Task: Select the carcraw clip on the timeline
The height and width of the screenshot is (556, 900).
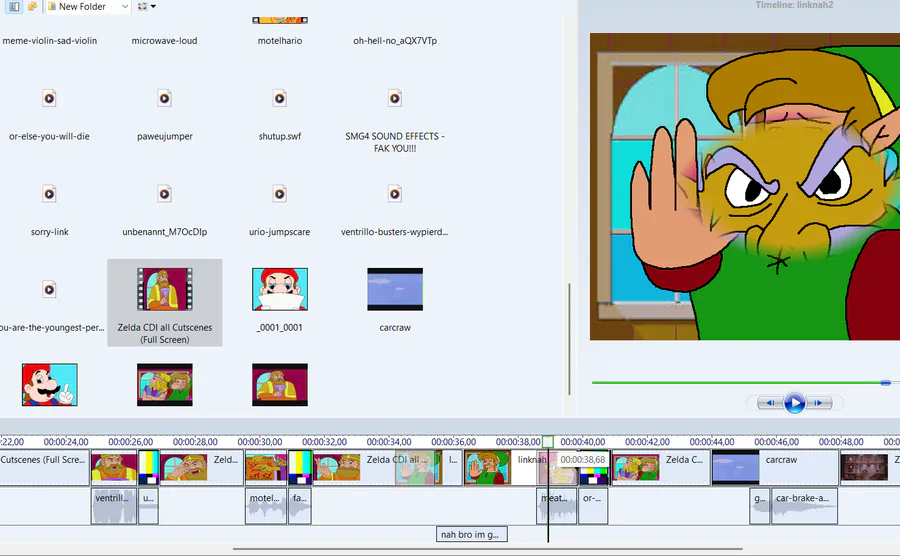Action: click(775, 467)
